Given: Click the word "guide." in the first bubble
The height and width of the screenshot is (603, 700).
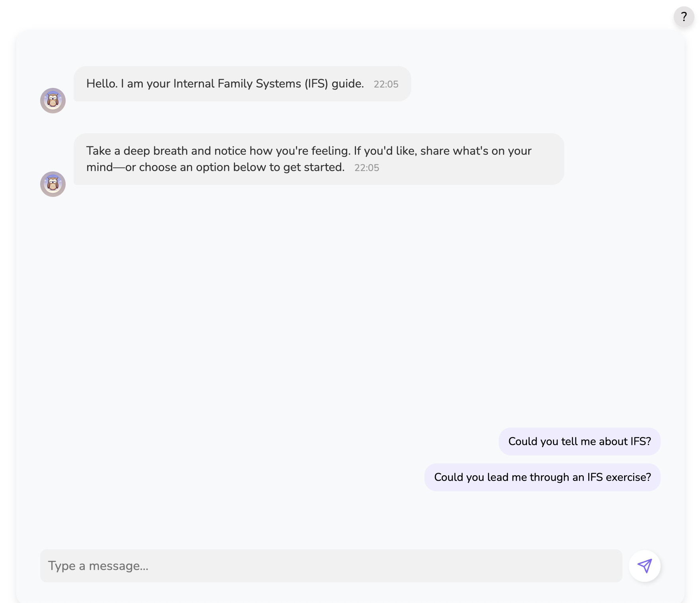Looking at the screenshot, I should (348, 84).
